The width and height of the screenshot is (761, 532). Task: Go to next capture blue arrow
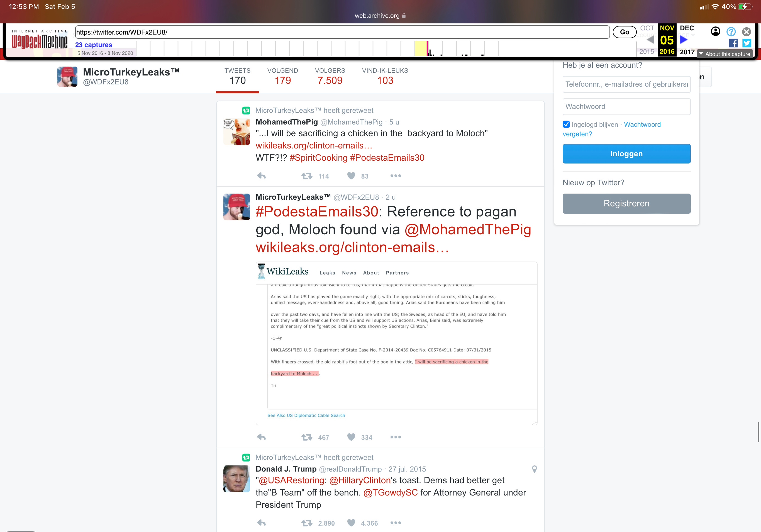click(x=684, y=40)
